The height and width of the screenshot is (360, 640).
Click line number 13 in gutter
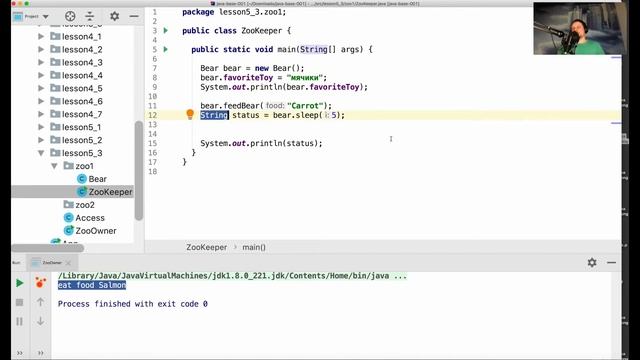[x=153, y=124]
